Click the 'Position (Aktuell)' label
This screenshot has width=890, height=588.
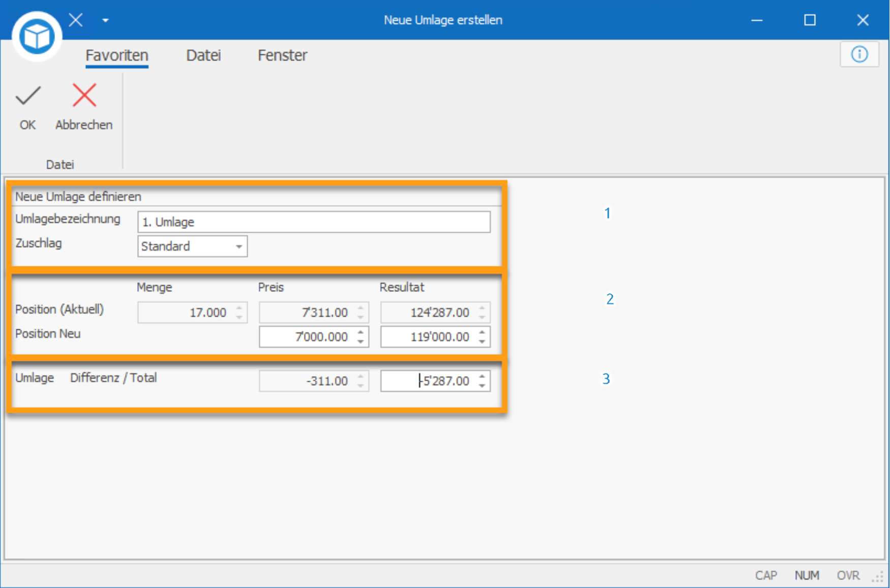coord(60,310)
